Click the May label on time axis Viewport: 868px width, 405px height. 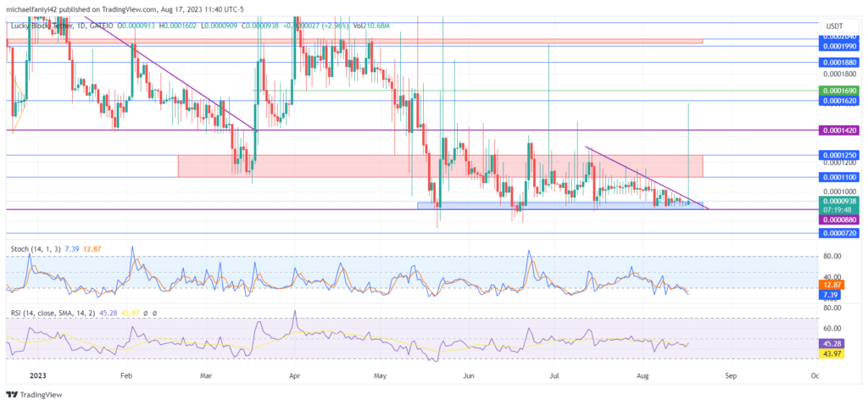[x=380, y=375]
